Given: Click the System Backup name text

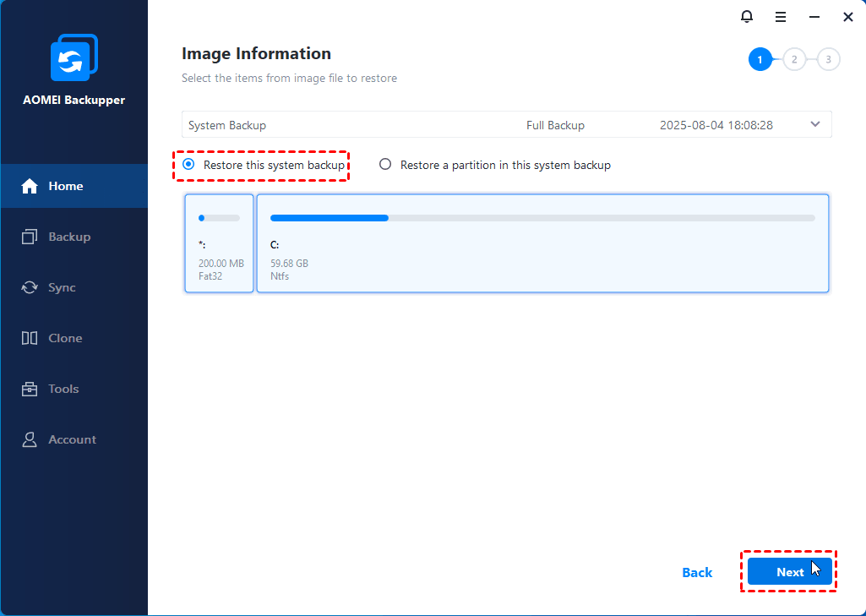Looking at the screenshot, I should click(227, 125).
